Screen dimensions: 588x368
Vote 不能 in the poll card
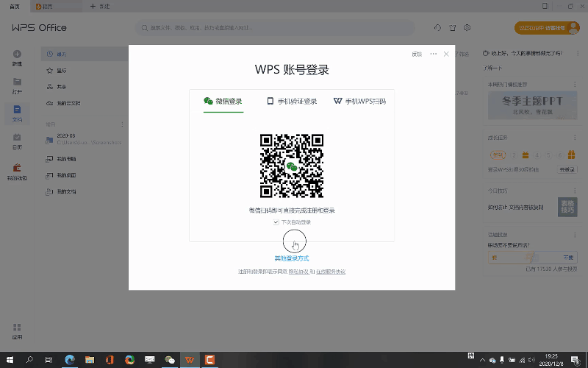point(555,258)
